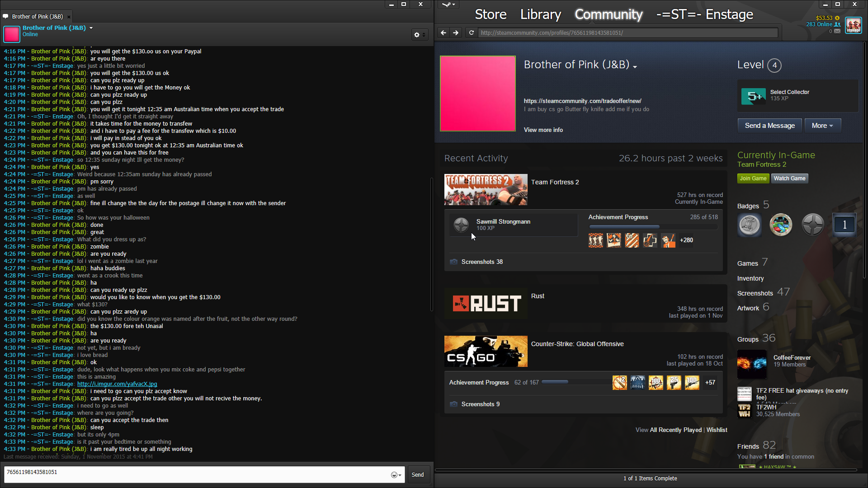The height and width of the screenshot is (488, 868).
Task: Open chat settings gear icon
Action: point(417,35)
